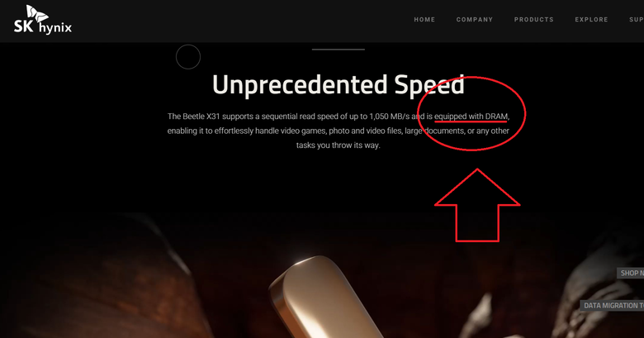Click the gold Beetle X31 SSD image
The image size is (644, 338).
pos(324,298)
